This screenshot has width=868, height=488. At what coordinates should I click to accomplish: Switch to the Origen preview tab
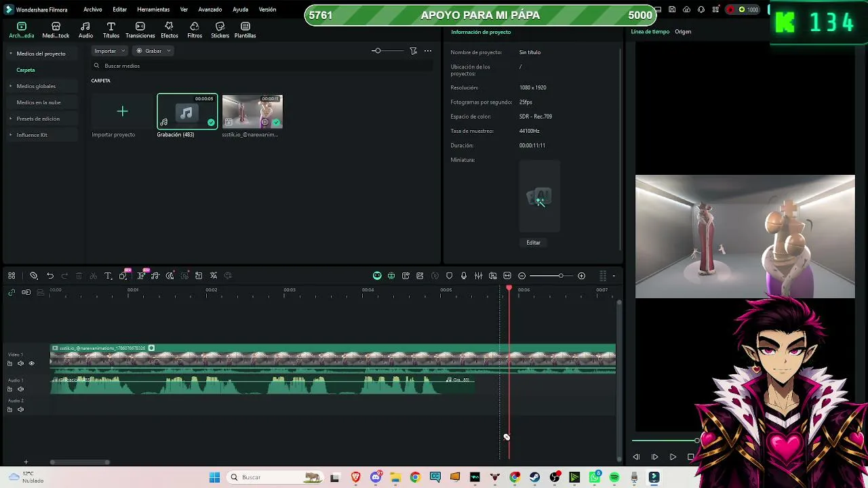[x=683, y=32]
